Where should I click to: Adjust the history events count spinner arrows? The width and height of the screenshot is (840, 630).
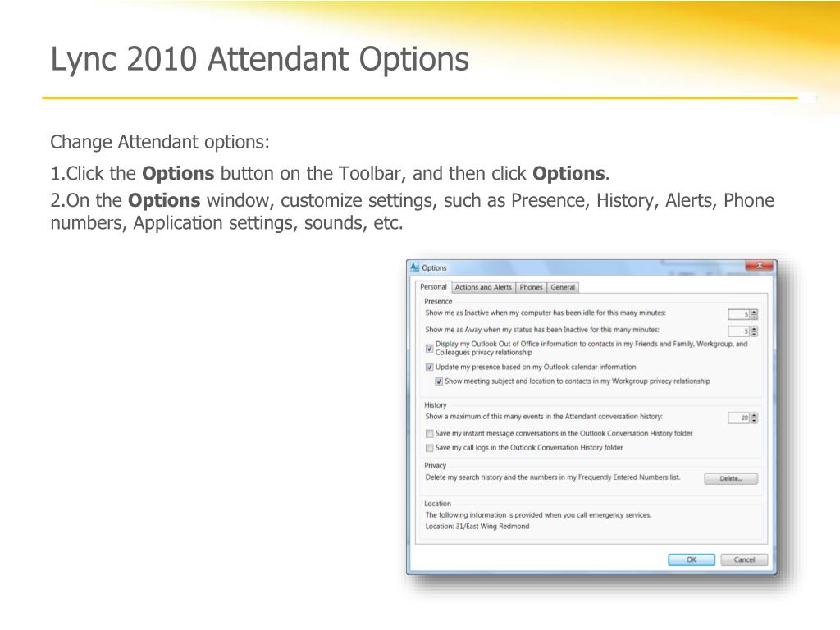[755, 418]
